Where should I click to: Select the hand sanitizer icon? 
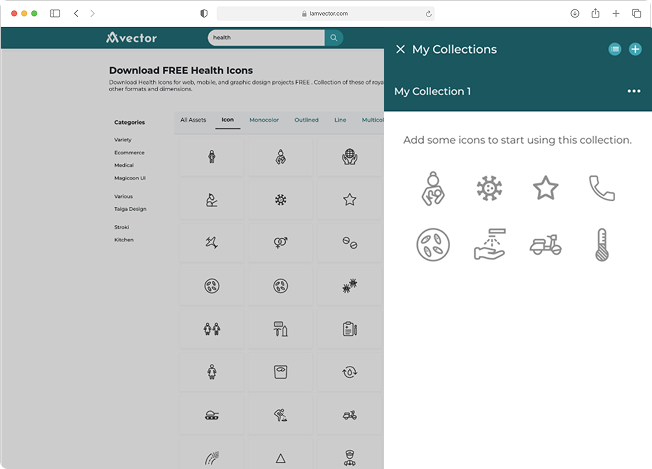pyautogui.click(x=489, y=244)
